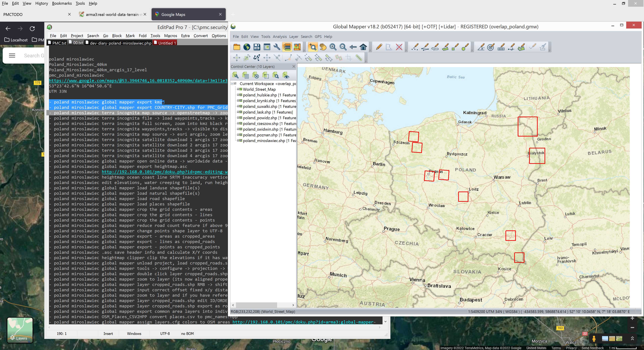The width and height of the screenshot is (644, 350).
Task: Go to previous view with the back arrow
Action: coord(353,47)
